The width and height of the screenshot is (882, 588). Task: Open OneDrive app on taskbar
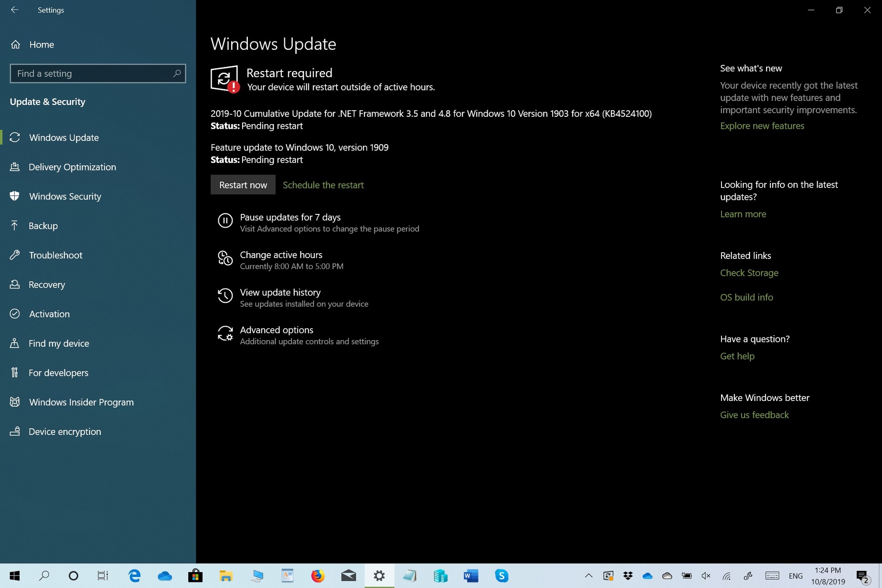point(164,576)
